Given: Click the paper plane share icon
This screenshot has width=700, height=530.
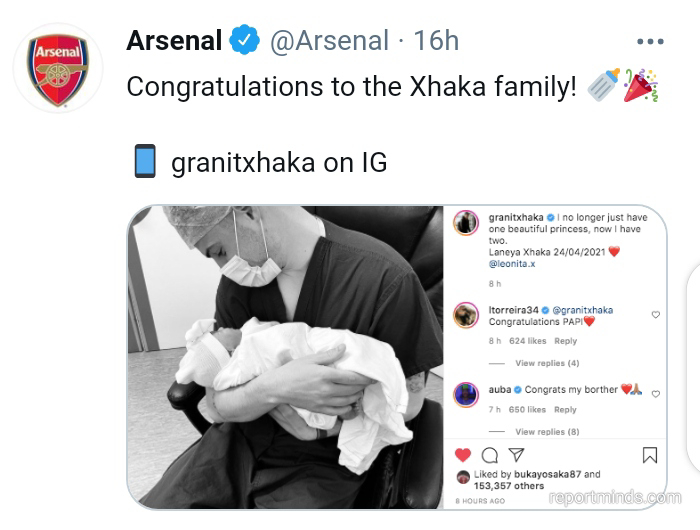Looking at the screenshot, I should click(x=516, y=455).
